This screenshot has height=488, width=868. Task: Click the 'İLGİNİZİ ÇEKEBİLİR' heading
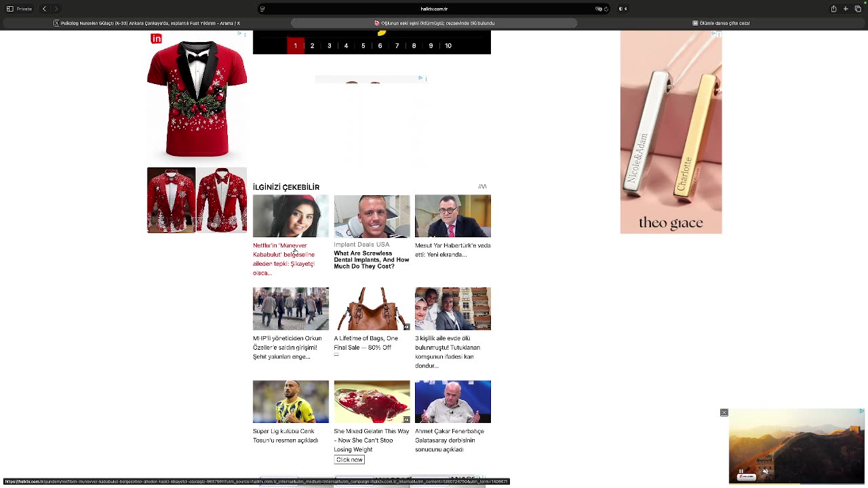286,187
